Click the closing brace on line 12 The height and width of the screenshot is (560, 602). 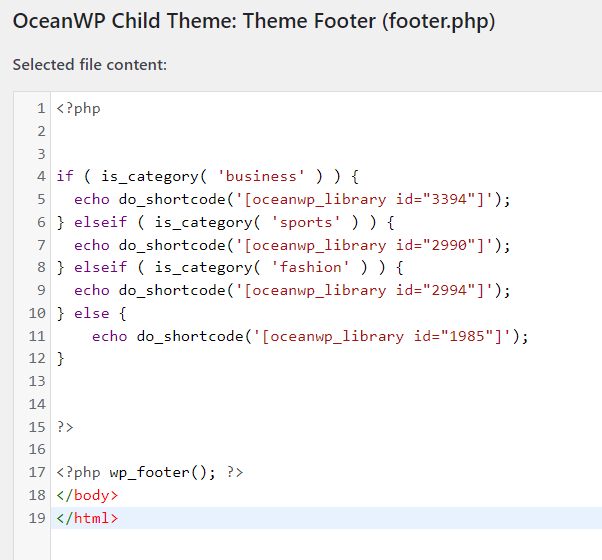coord(61,359)
